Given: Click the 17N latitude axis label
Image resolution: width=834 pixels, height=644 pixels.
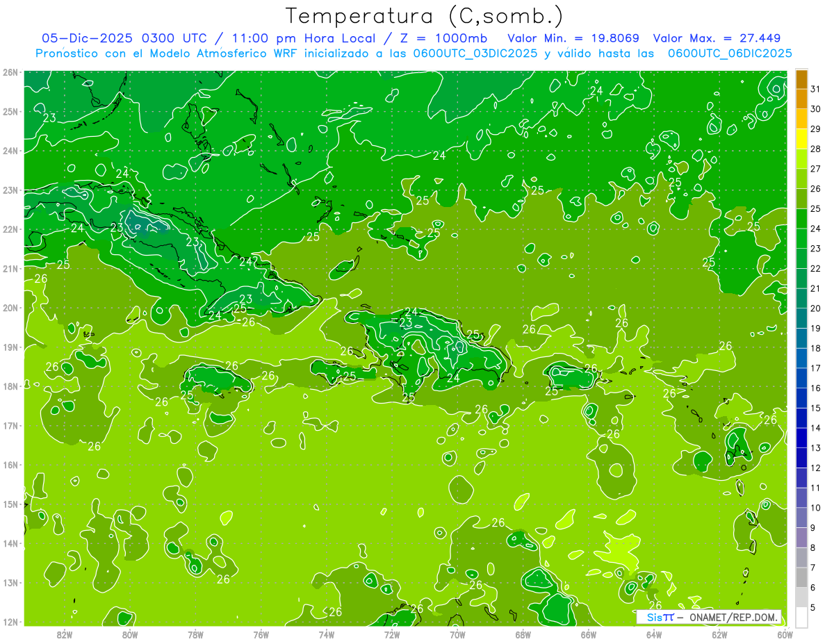Looking at the screenshot, I should (10, 425).
